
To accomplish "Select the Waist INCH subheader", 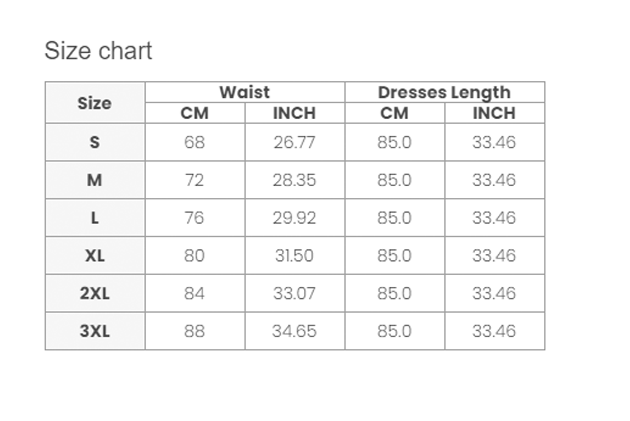I will click(295, 113).
